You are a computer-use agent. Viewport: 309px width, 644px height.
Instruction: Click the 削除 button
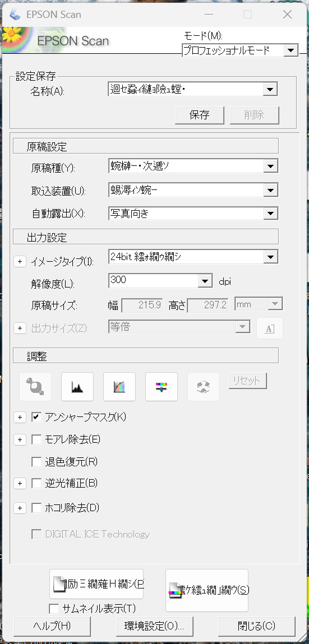pos(255,115)
